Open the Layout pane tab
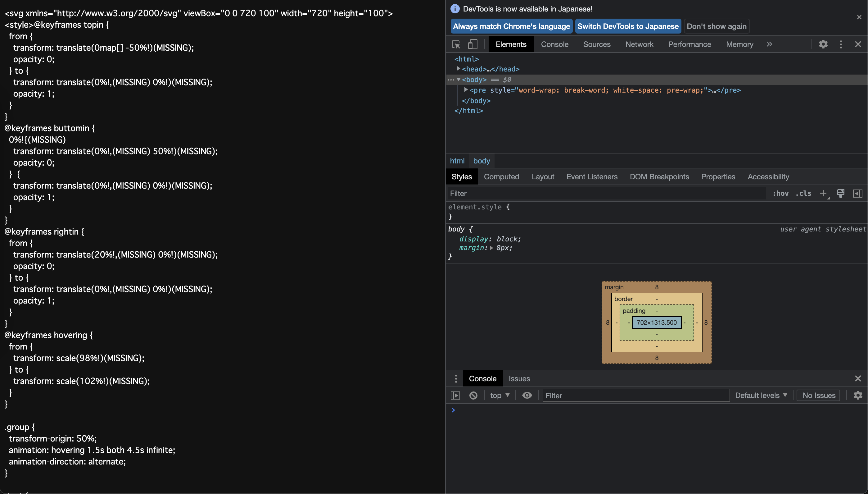The height and width of the screenshot is (494, 868). click(543, 177)
